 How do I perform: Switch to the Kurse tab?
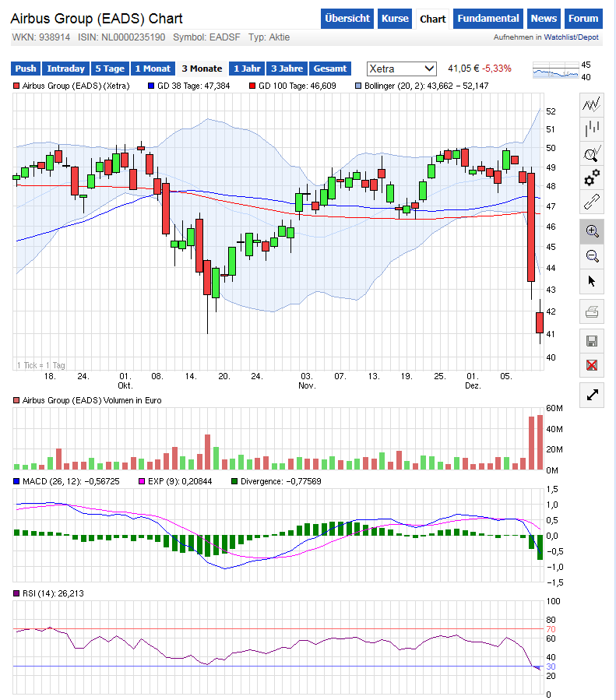395,19
